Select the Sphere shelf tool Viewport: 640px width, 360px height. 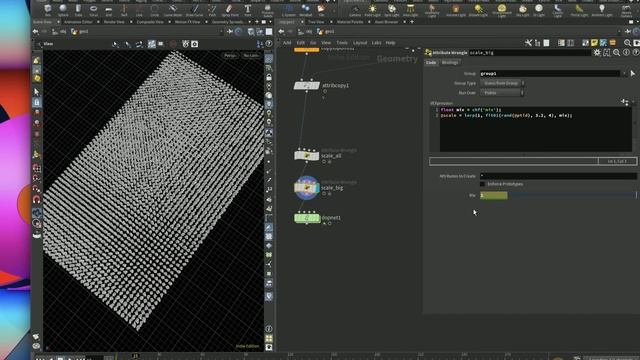(63, 10)
